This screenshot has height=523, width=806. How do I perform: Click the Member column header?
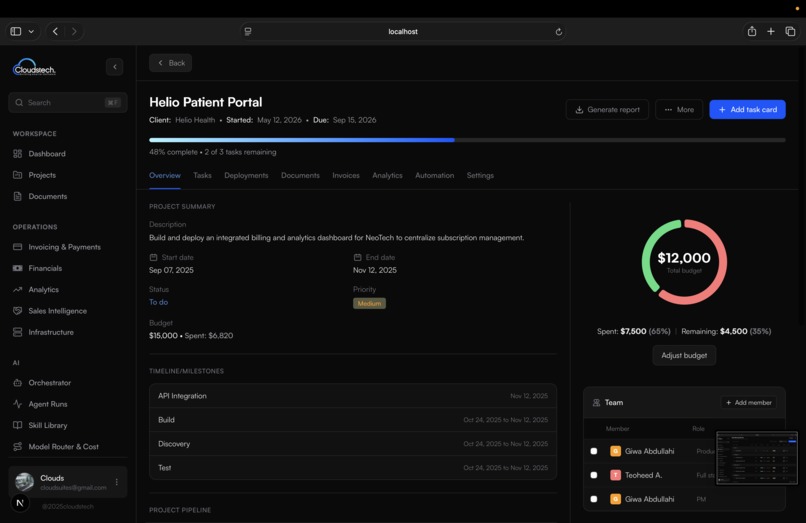point(617,428)
